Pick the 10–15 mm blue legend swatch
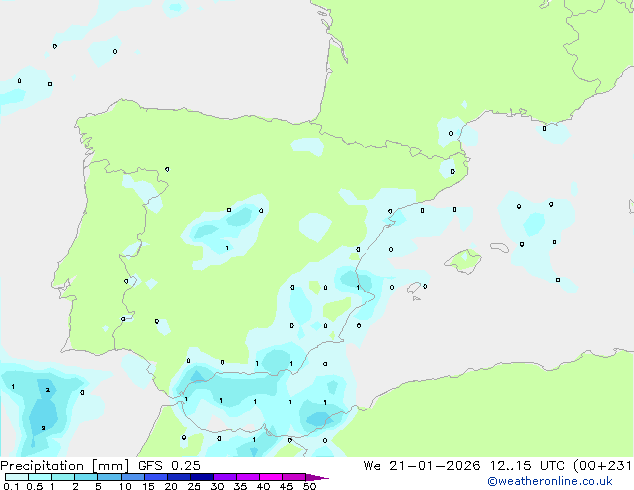Image resolution: width=634 pixels, height=490 pixels. [133, 477]
